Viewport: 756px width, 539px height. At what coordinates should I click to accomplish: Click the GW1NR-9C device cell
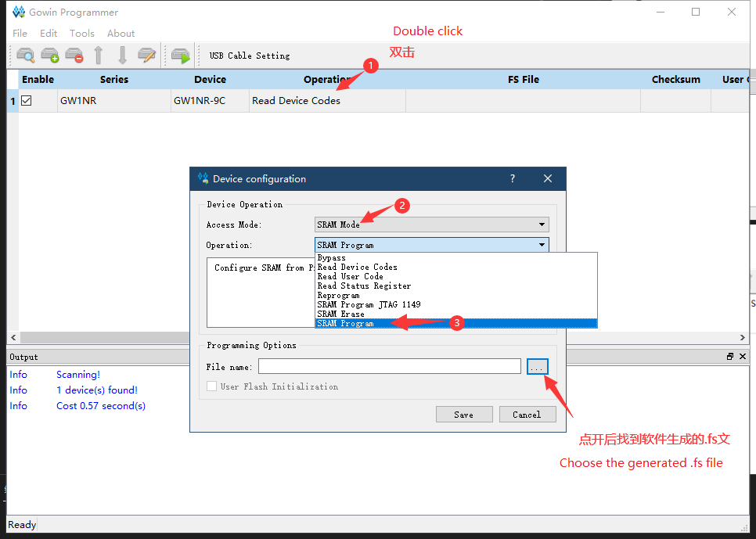pos(211,101)
